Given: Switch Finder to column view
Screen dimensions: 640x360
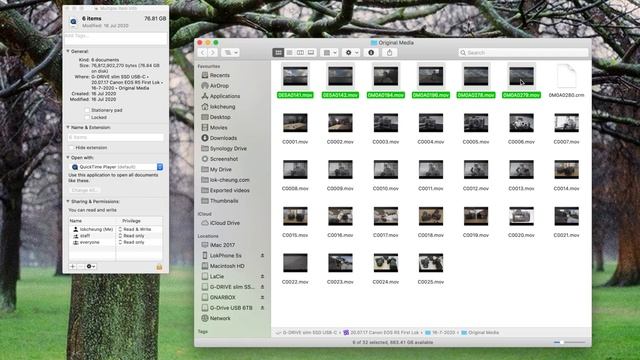Looking at the screenshot, I should click(x=300, y=53).
